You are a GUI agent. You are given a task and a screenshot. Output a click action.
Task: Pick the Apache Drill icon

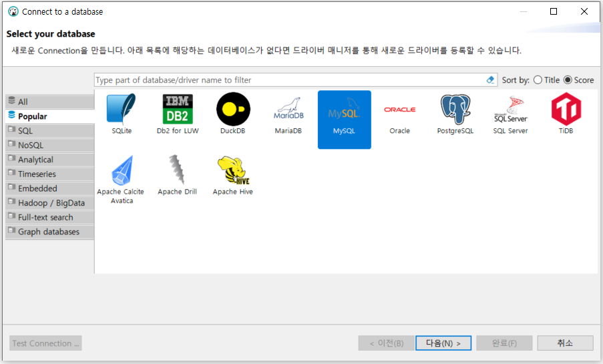[x=177, y=170]
